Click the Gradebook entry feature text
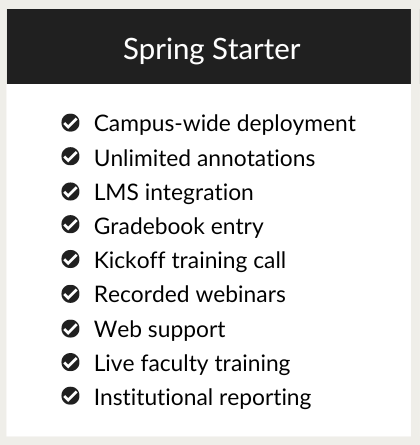 [179, 227]
